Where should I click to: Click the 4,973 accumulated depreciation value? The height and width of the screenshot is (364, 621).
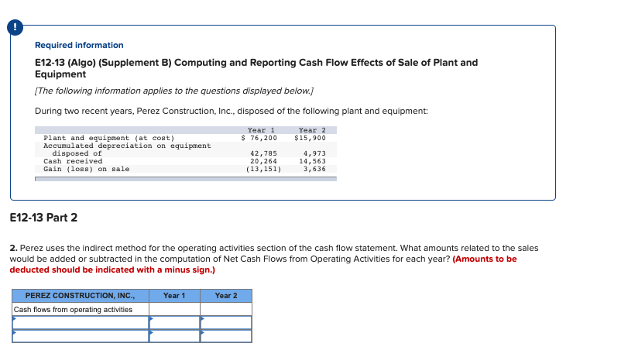(314, 153)
